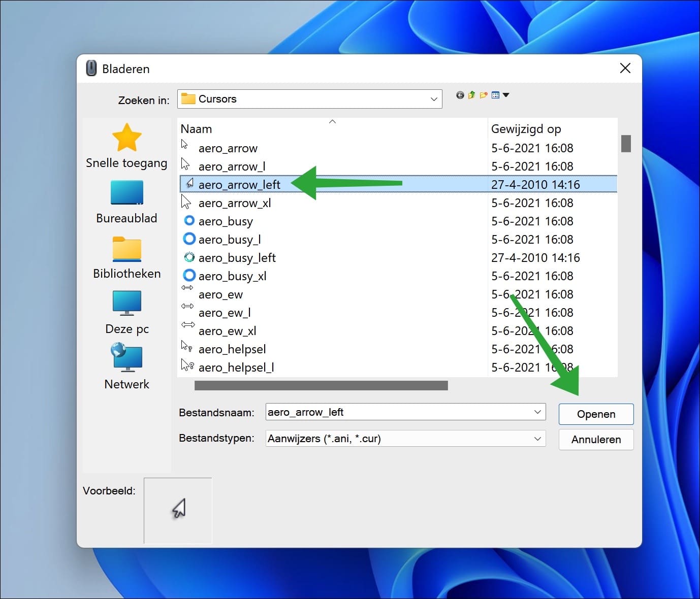700x599 pixels.
Task: Select file name aero_helpsel
Action: [232, 349]
